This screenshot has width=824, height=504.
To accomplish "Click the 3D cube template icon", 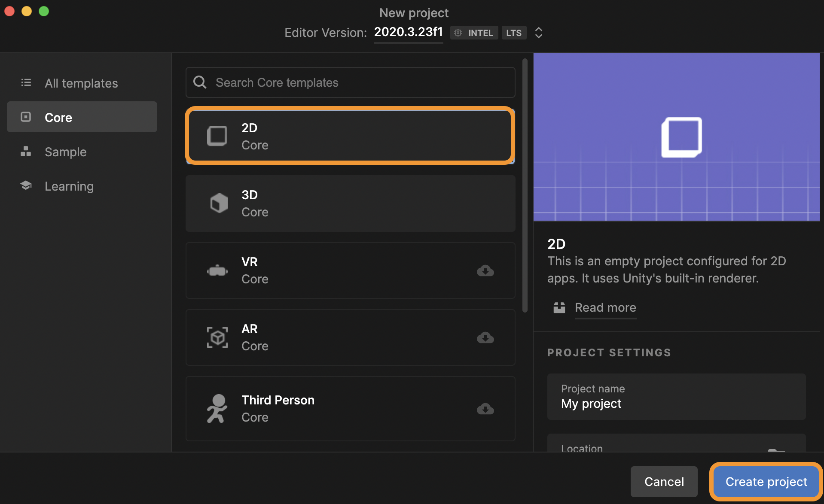I will (219, 203).
